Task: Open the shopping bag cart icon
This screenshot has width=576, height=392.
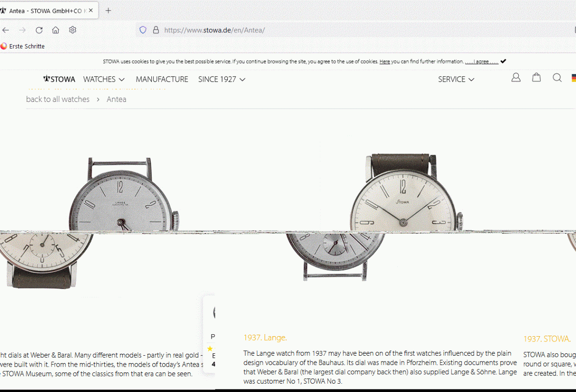Action: coord(536,77)
